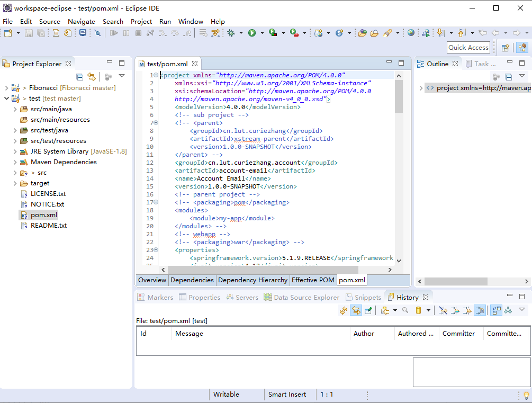Toggle Link with Editor in History view
Viewport: 532px width, 403px height.
coord(356,310)
